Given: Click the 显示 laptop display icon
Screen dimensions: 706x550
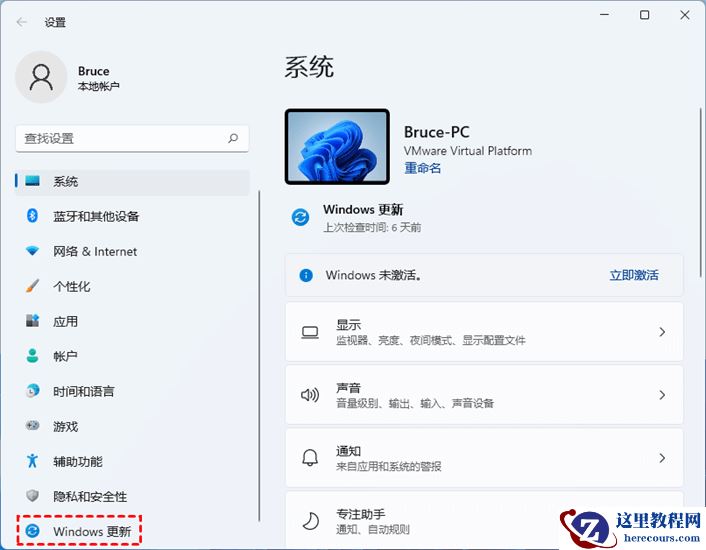Looking at the screenshot, I should pyautogui.click(x=310, y=333).
